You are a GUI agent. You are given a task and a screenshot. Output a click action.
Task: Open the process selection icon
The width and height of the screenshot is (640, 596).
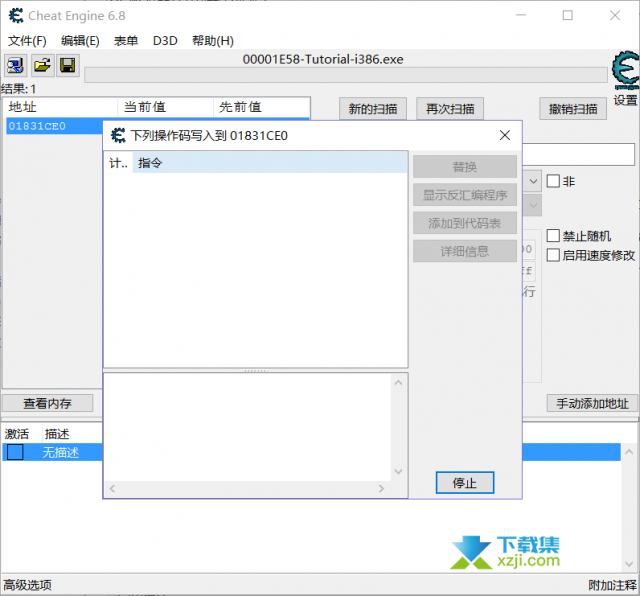[x=16, y=65]
